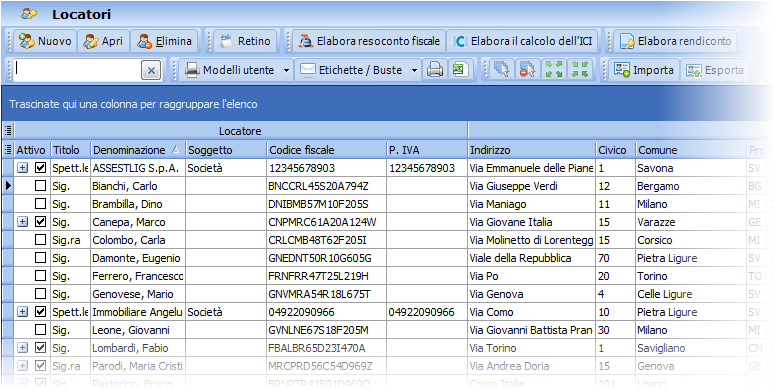Viewport: 775px width, 389px height.
Task: Expand the Parodi, Maria Cristi row
Action: pos(22,366)
